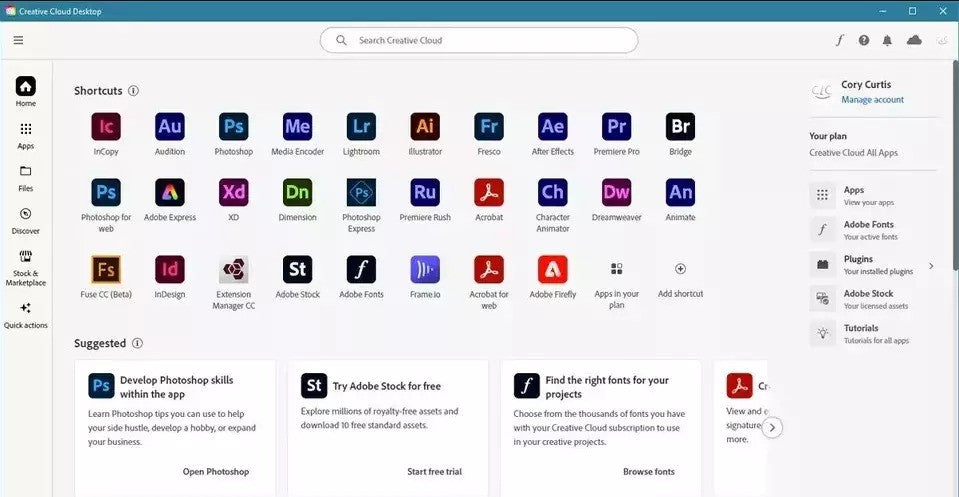Image resolution: width=959 pixels, height=497 pixels.
Task: Open the InDesign app icon
Action: coord(169,270)
